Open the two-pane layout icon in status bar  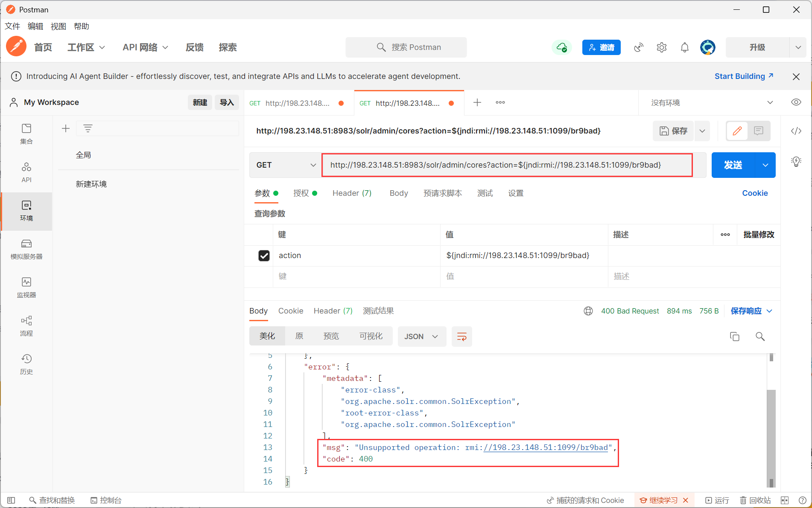(x=785, y=500)
